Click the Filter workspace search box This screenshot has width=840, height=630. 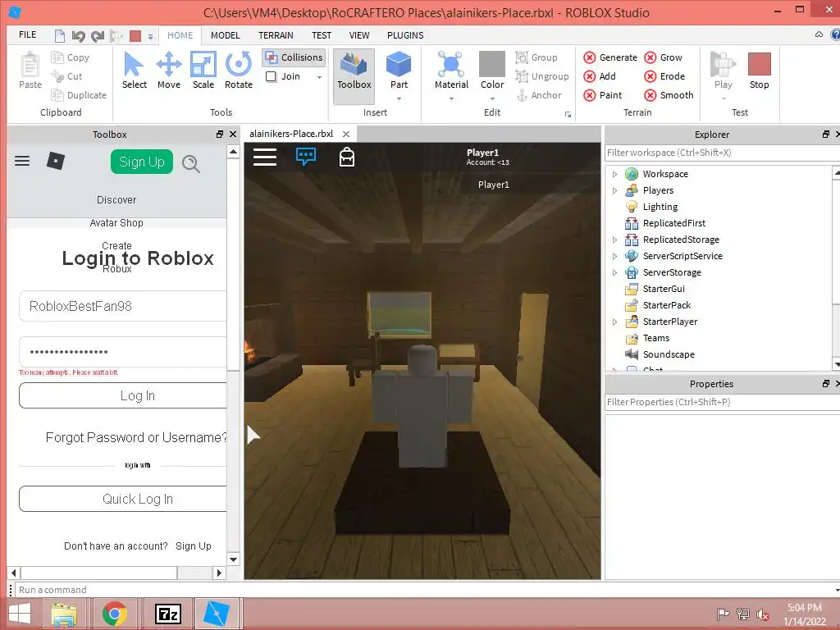pos(722,153)
